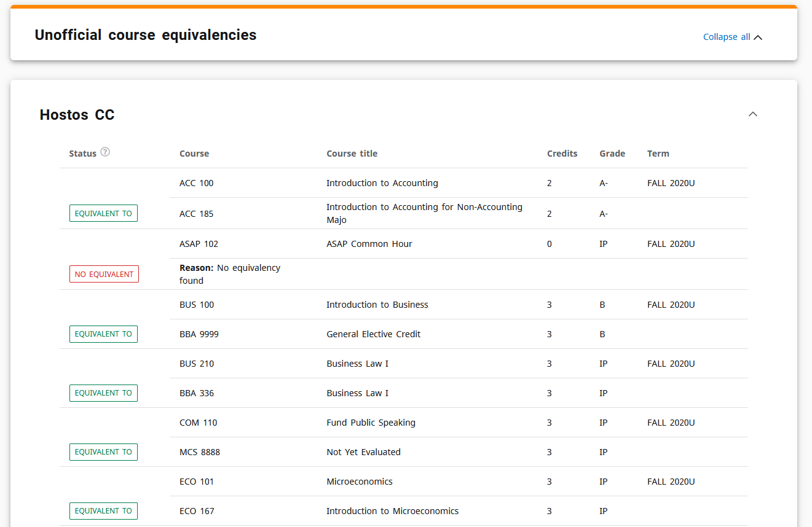
Task: Click the EQUIVALENT TO badge for BBA 336
Action: [103, 392]
